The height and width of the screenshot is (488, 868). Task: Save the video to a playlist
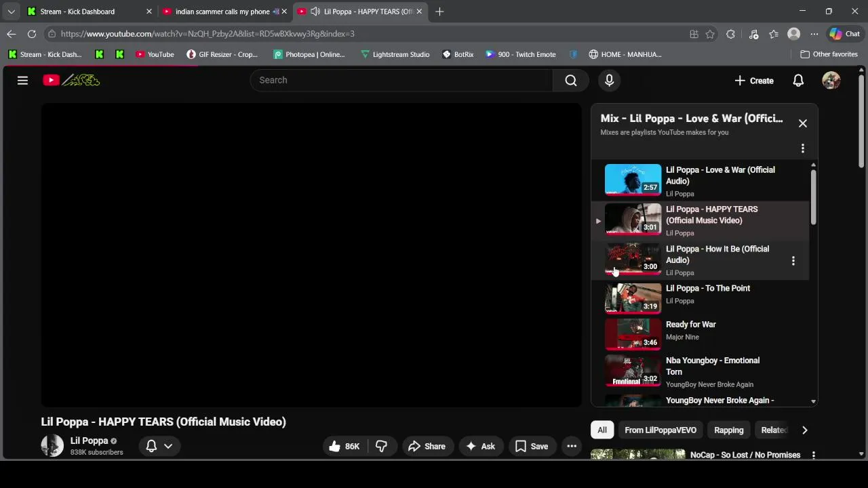point(532,446)
